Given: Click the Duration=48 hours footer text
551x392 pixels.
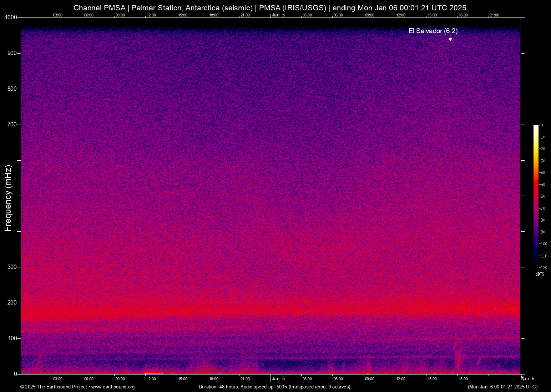Looking at the screenshot, I should point(218,387).
